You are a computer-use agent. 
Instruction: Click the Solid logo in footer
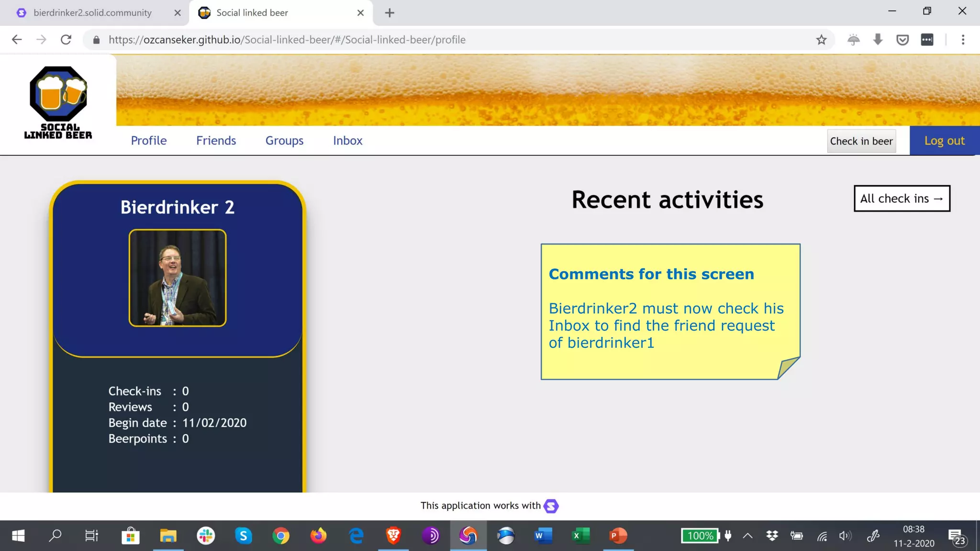(551, 506)
